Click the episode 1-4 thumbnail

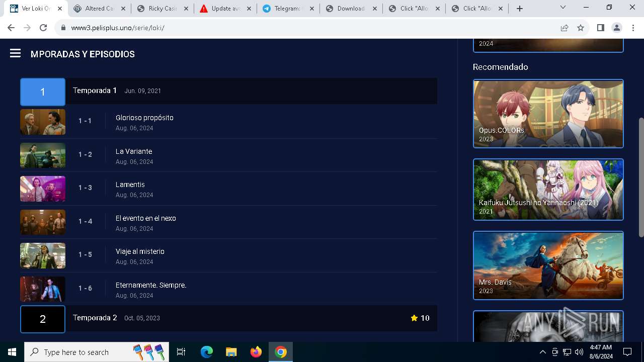pyautogui.click(x=43, y=222)
